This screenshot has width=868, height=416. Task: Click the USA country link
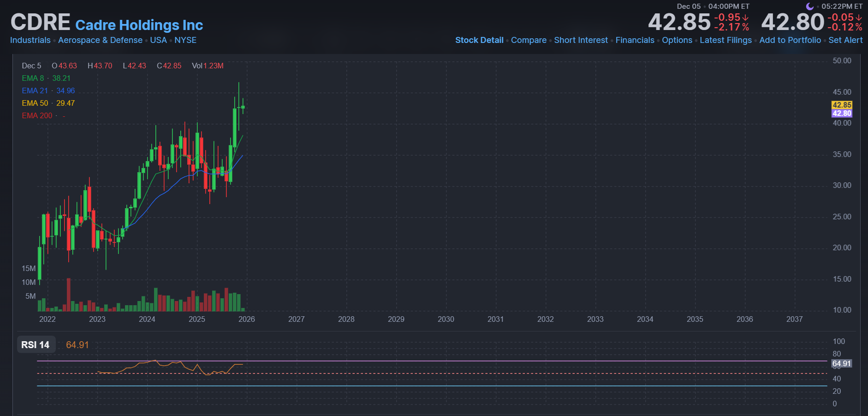158,40
